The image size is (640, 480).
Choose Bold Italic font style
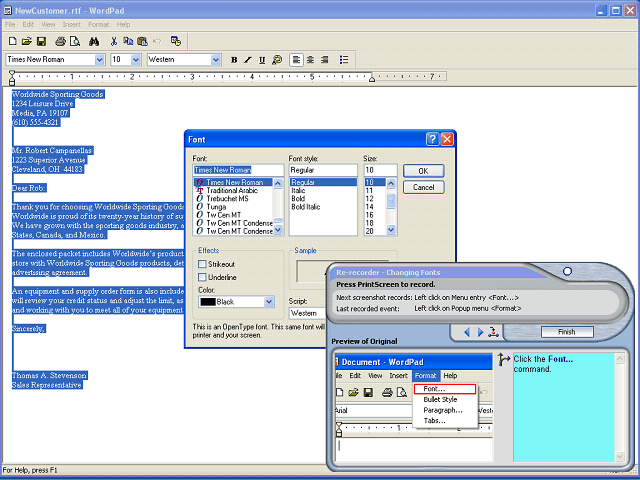[306, 207]
